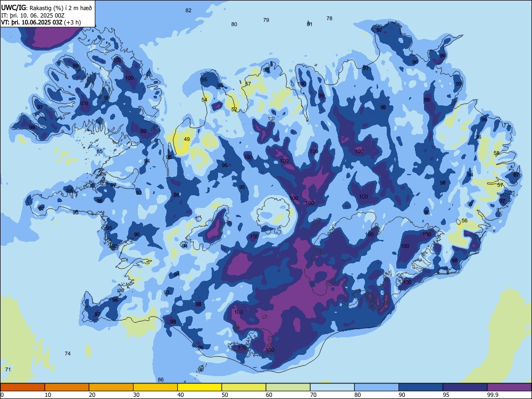This screenshot has height=399, width=532.
Task: Click the humidity value 54 on the map
Action: pos(204,100)
